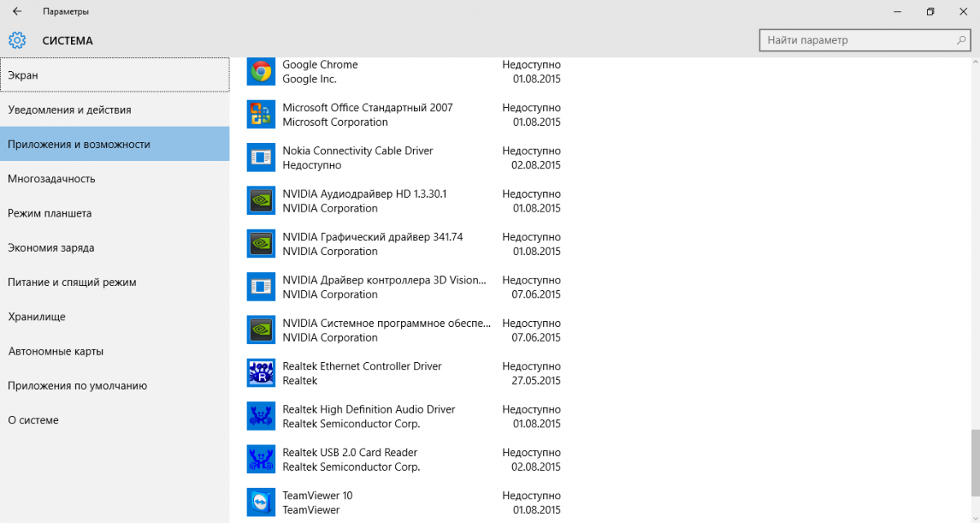Switch to Режим планшета settings
The width and height of the screenshot is (980, 523).
point(114,213)
